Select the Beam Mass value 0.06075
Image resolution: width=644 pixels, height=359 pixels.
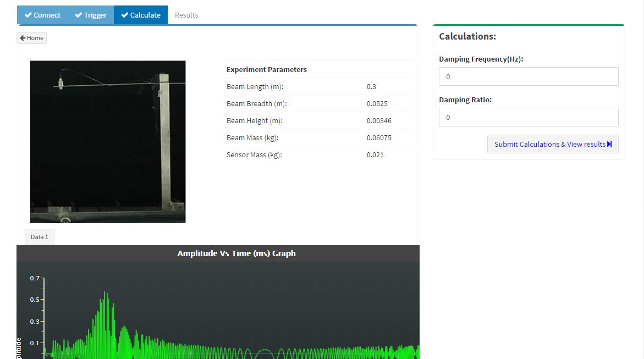(379, 137)
